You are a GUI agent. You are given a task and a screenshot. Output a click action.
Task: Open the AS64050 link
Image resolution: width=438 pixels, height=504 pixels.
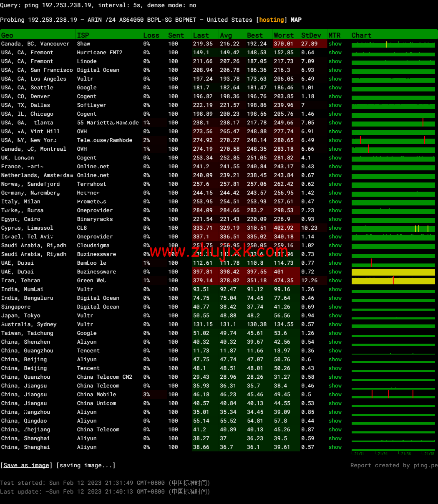[x=131, y=20]
